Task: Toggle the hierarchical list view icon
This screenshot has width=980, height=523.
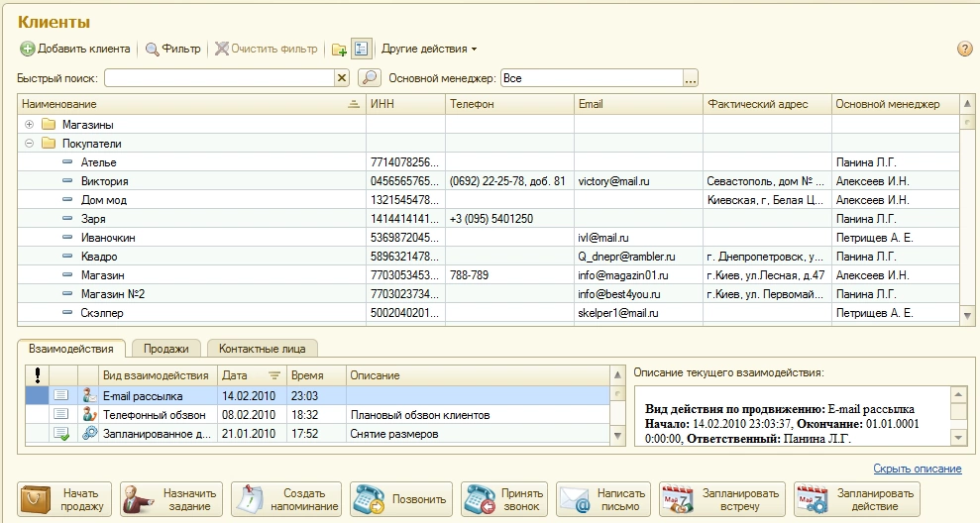Action: coord(361,49)
